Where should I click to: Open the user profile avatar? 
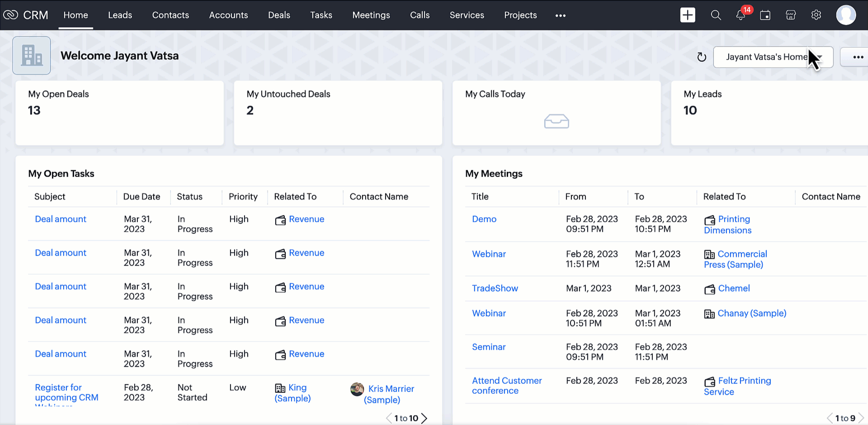pos(845,15)
